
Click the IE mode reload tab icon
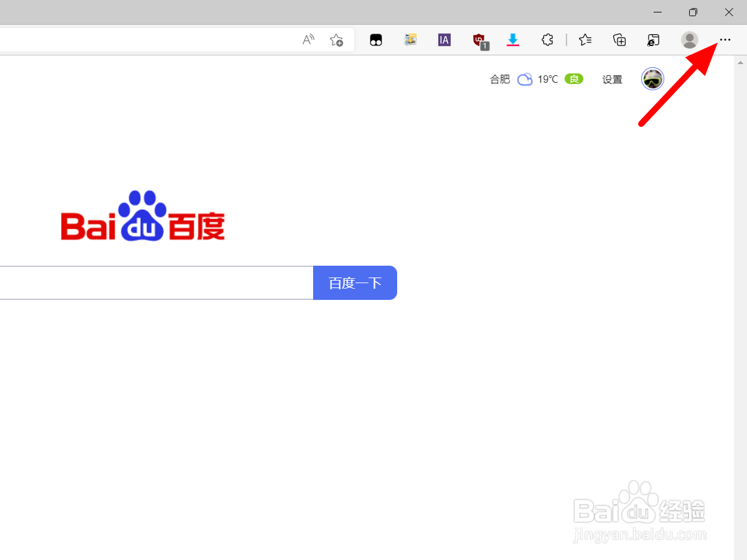coord(653,40)
